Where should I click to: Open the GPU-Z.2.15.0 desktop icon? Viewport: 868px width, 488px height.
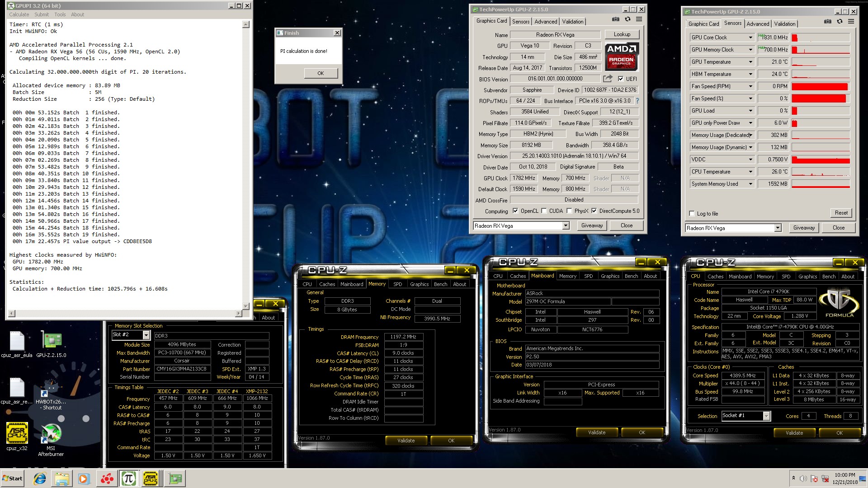51,344
